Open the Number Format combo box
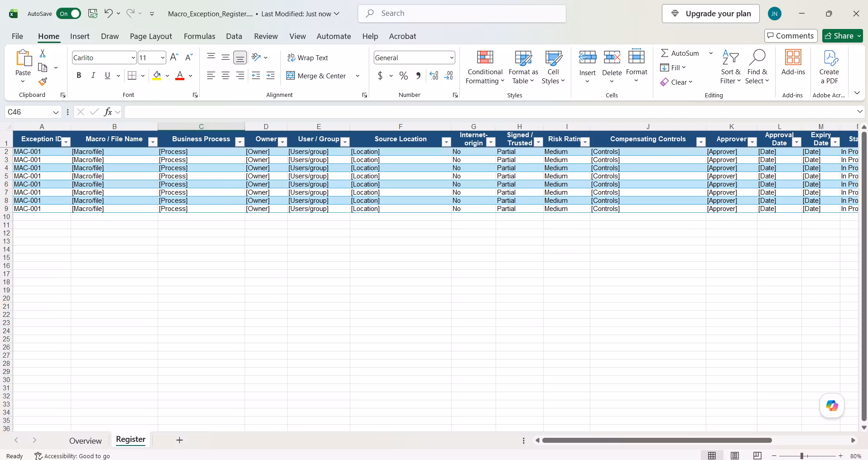This screenshot has width=868, height=460. [x=414, y=57]
